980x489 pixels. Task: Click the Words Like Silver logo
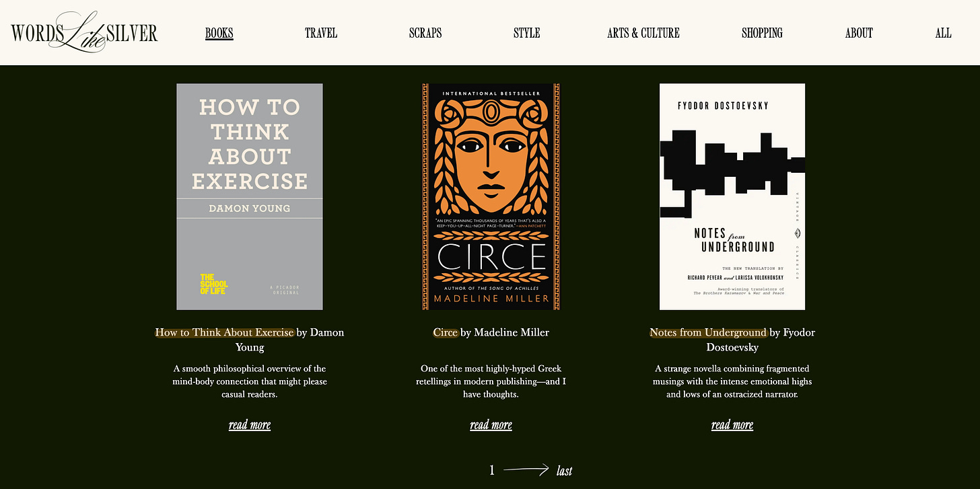tap(84, 32)
